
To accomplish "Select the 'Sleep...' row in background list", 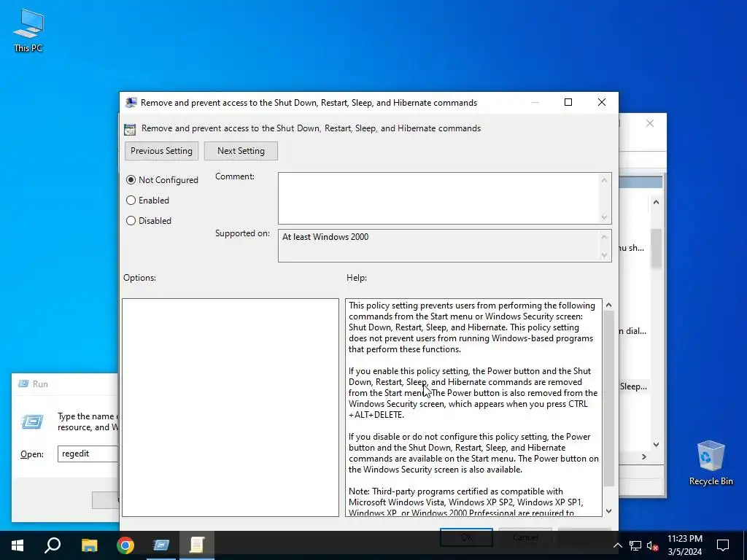I will click(x=633, y=386).
